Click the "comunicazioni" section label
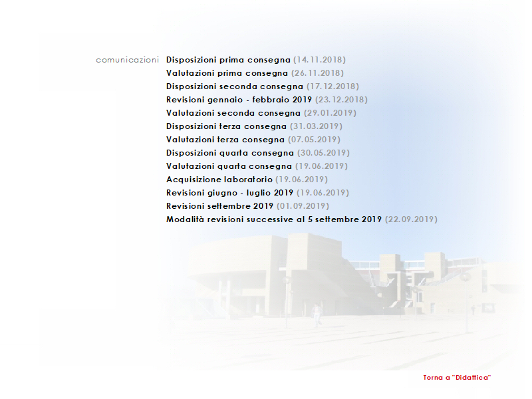532x399 pixels. pos(127,60)
